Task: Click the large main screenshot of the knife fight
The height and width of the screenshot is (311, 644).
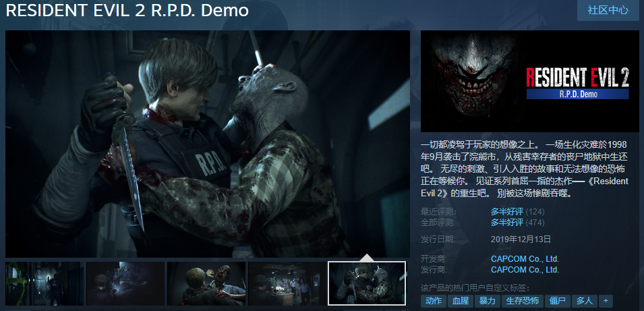Action: (x=208, y=143)
